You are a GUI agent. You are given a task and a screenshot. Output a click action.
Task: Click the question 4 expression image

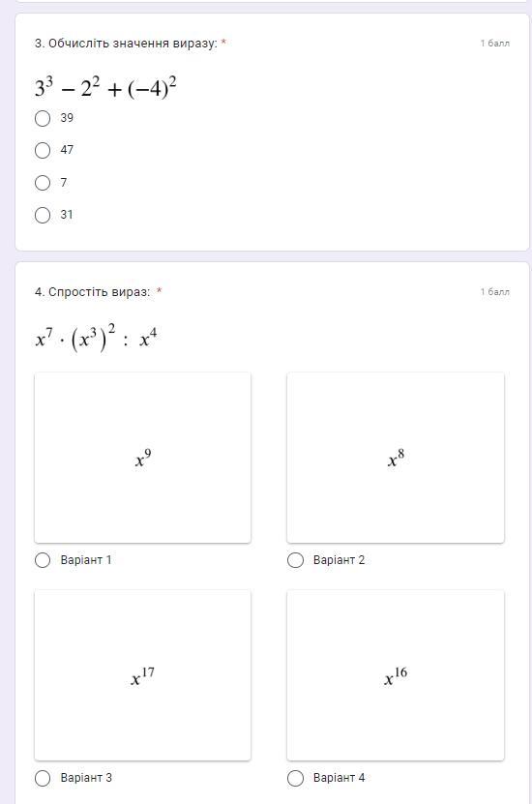pyautogui.click(x=96, y=338)
